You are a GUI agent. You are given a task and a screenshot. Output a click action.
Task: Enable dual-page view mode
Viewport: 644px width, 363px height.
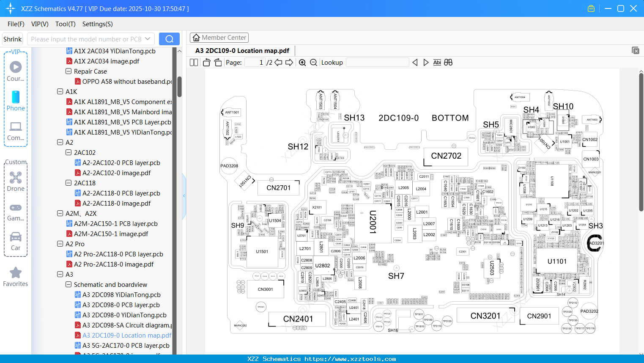193,62
